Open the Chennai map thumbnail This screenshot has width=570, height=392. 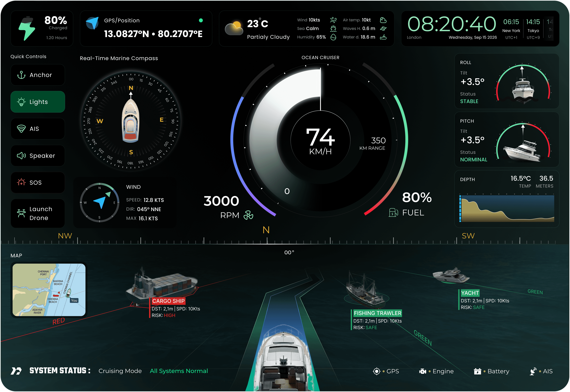[x=49, y=290]
